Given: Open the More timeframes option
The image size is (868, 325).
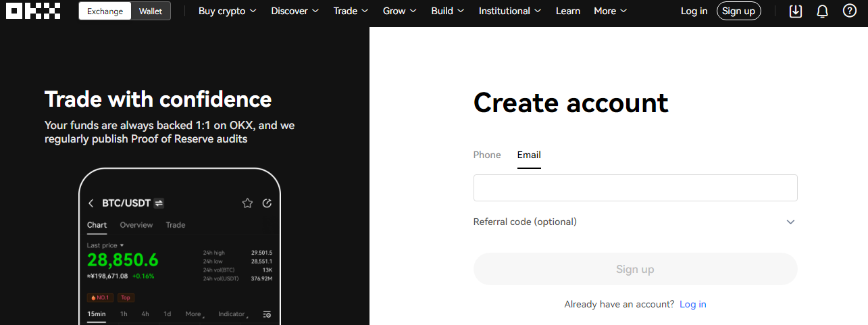Looking at the screenshot, I should pos(193,314).
